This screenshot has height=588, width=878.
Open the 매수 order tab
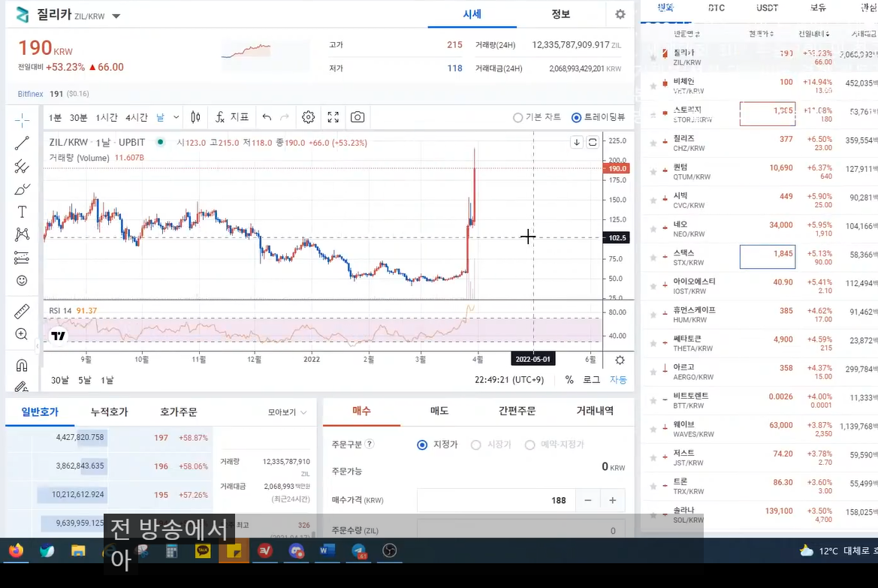362,411
